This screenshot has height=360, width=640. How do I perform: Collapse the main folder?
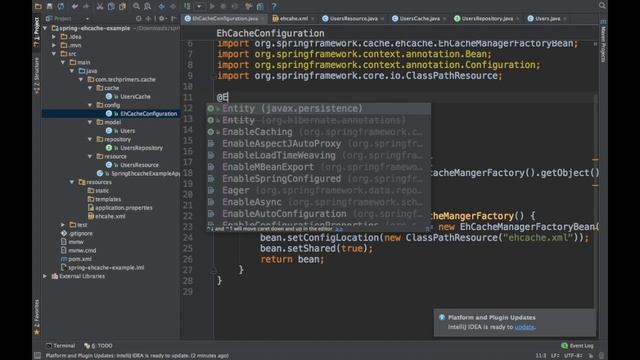pos(63,62)
